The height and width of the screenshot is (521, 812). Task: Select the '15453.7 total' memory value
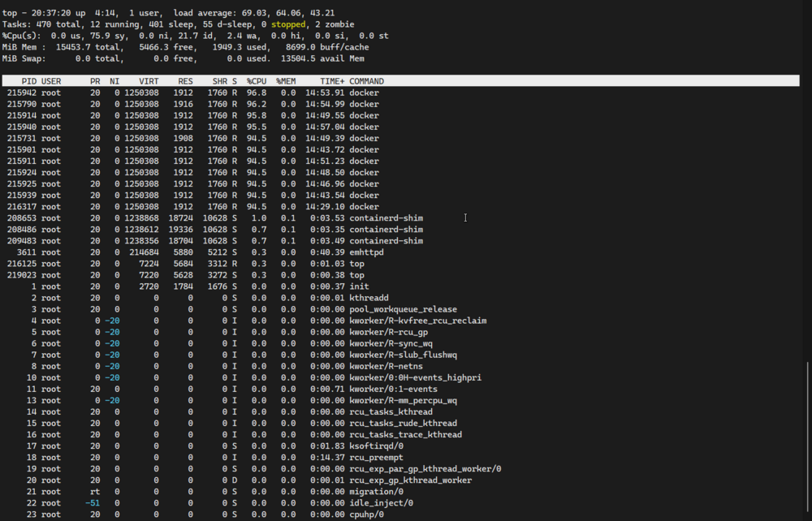tap(89, 47)
